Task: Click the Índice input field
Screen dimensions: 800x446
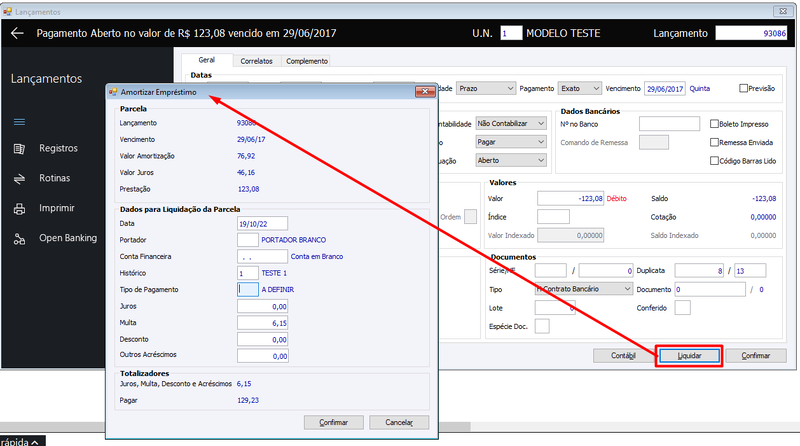Action: point(553,217)
